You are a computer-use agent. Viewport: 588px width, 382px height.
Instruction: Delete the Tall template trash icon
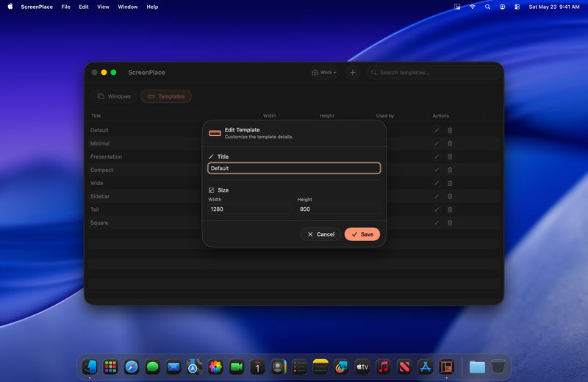click(450, 209)
